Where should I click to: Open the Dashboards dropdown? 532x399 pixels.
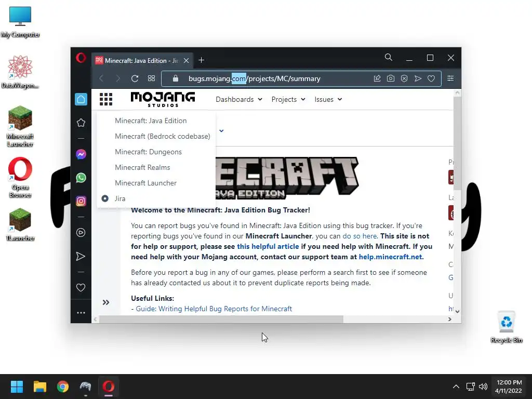pos(239,99)
